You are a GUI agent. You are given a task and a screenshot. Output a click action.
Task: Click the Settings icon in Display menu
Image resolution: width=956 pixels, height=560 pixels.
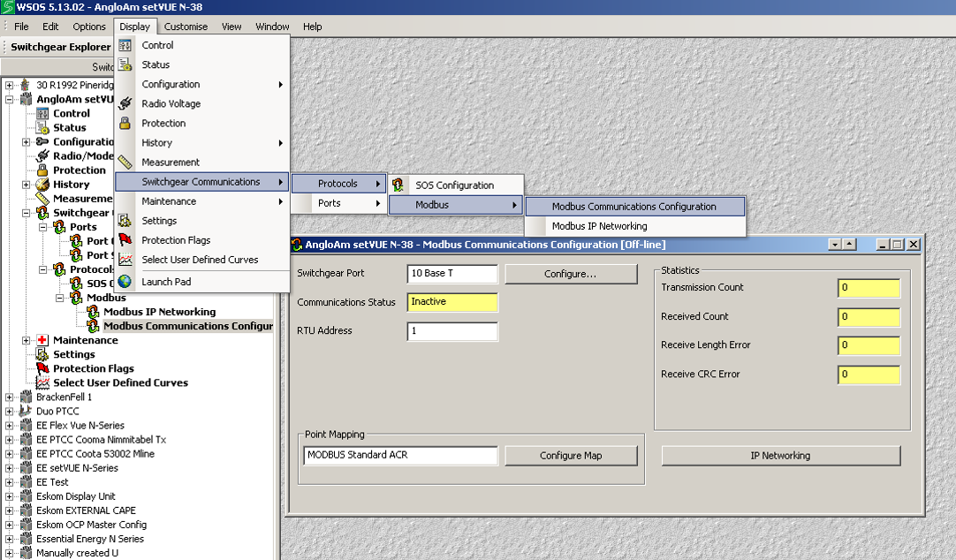click(125, 221)
